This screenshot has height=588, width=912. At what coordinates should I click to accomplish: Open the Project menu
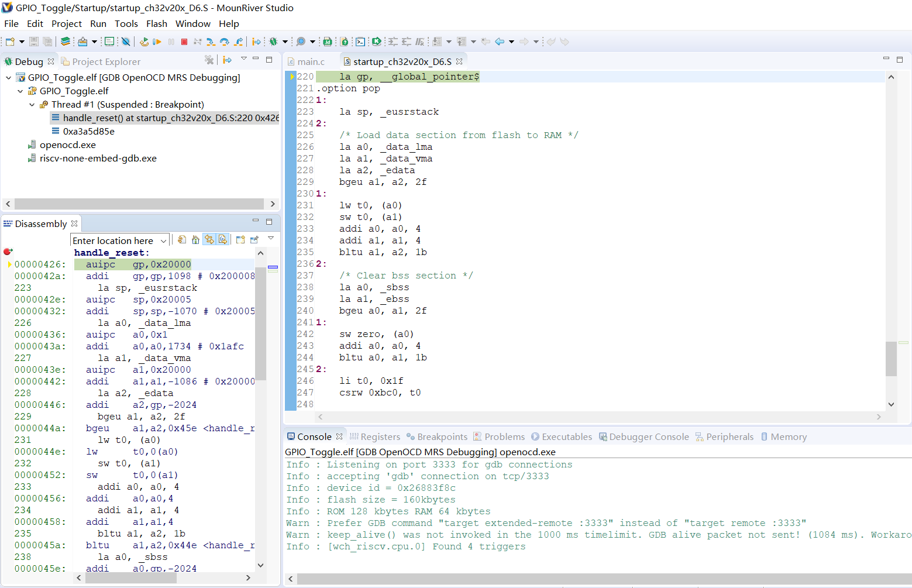pos(67,23)
